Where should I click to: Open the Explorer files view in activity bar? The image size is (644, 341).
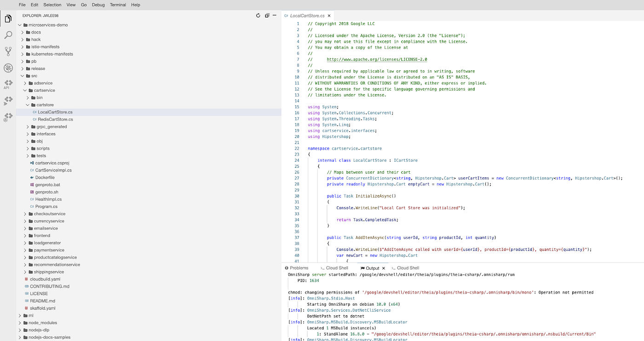point(8,19)
